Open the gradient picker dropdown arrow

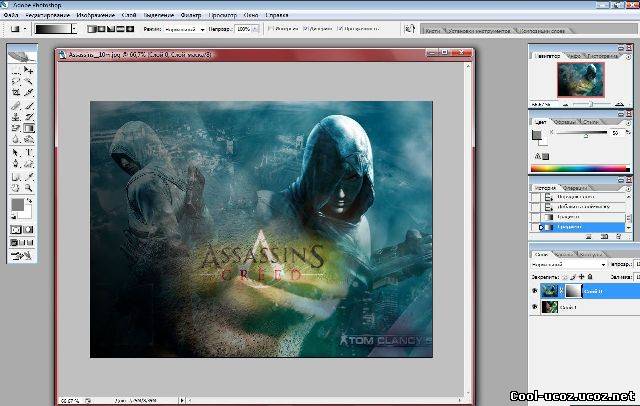click(x=74, y=29)
